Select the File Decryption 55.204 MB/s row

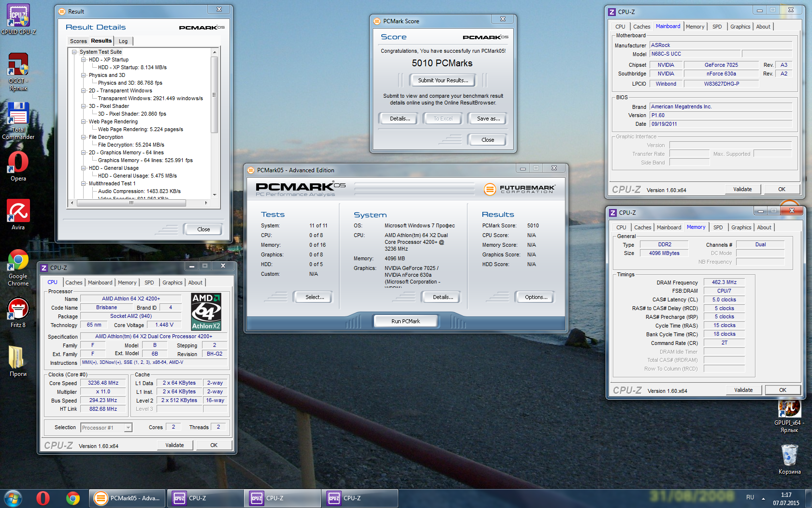click(131, 145)
